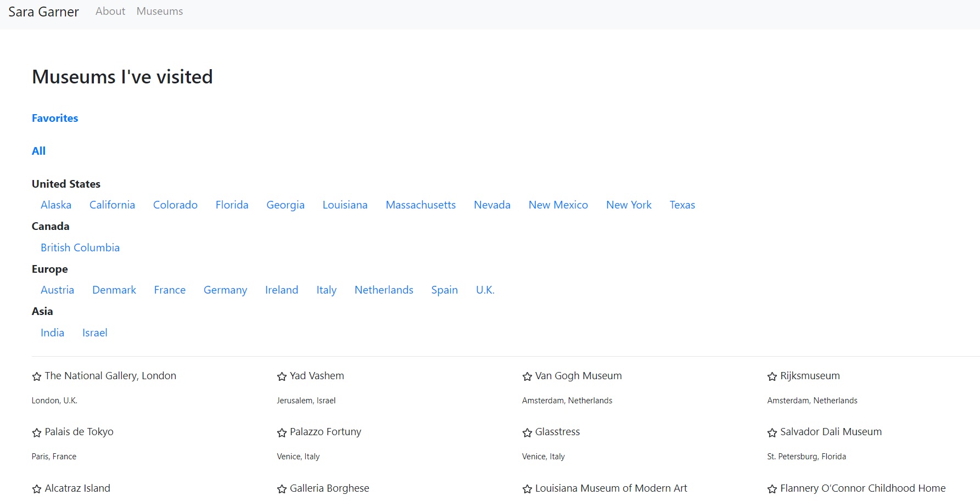The image size is (980, 501).
Task: Favorite Salvador Dali Museum via star
Action: [772, 432]
